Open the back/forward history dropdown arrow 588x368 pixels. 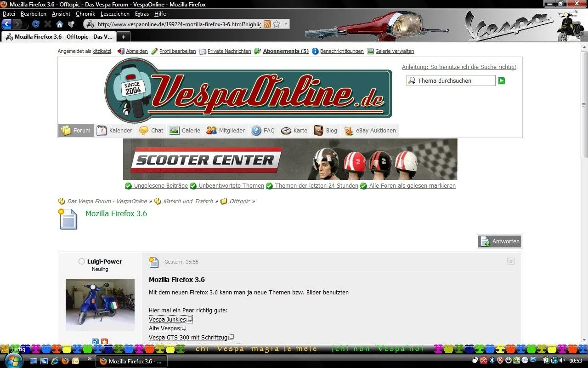26,24
